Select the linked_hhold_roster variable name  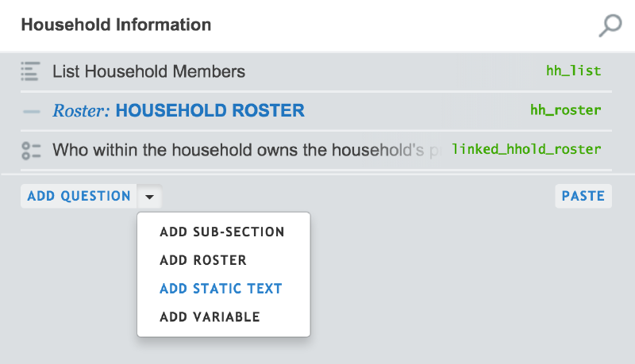coord(526,149)
